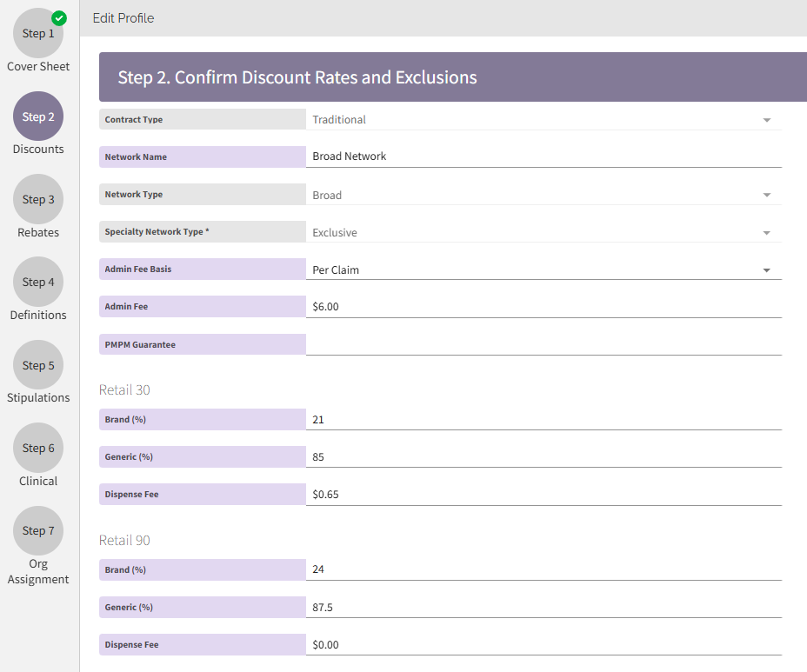The width and height of the screenshot is (807, 672).
Task: Go to Step 5 Stipulations
Action: 37,364
